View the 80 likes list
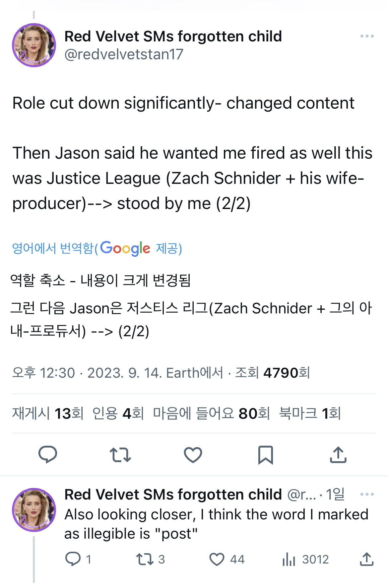388x588 pixels. pos(211,413)
